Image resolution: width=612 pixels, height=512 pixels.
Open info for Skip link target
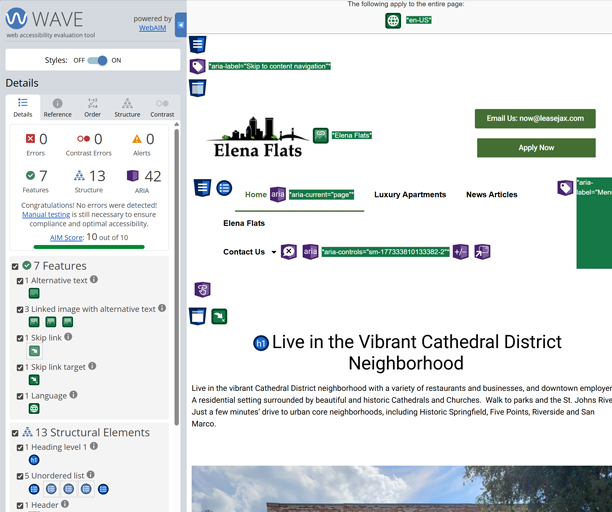point(92,366)
